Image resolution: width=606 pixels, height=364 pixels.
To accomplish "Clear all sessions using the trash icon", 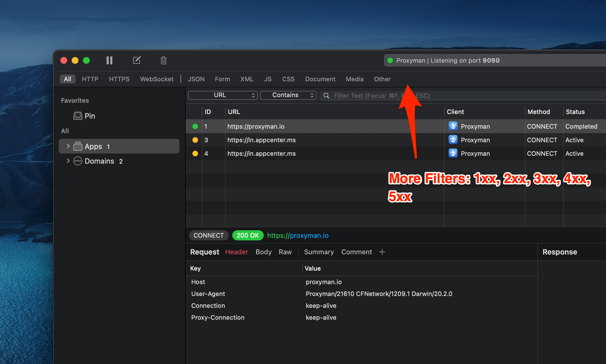I will (164, 60).
